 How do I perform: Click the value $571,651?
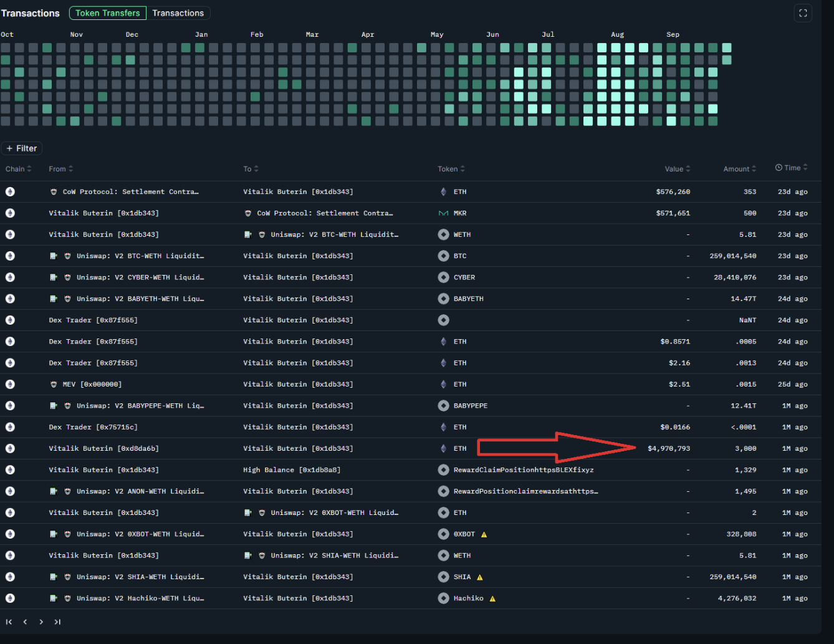pos(673,213)
